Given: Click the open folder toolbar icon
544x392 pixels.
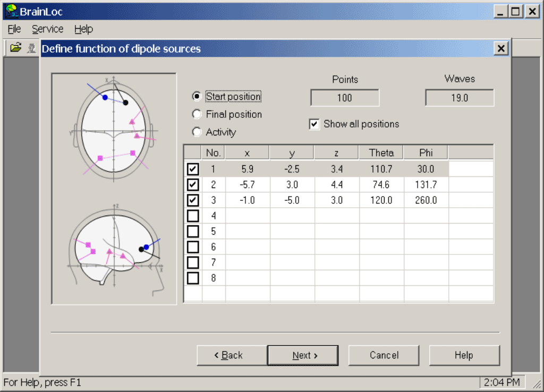Looking at the screenshot, I should [15, 47].
